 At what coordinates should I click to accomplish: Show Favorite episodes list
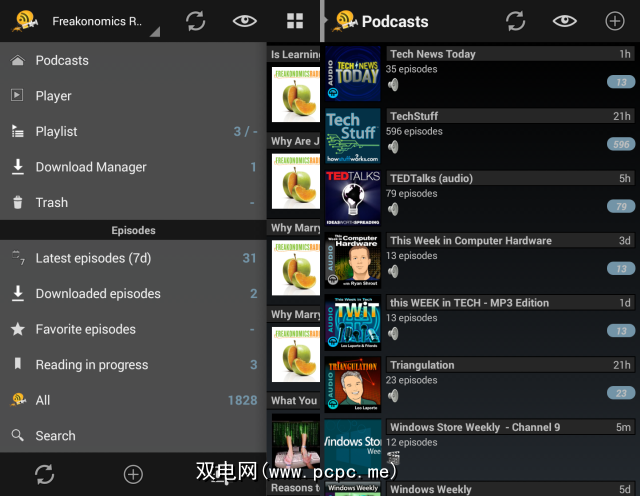point(133,329)
